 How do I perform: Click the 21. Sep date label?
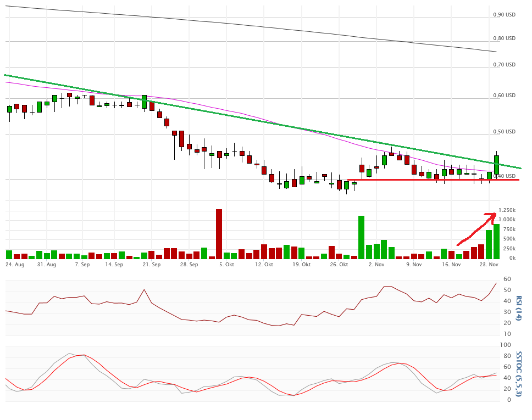[151, 265]
